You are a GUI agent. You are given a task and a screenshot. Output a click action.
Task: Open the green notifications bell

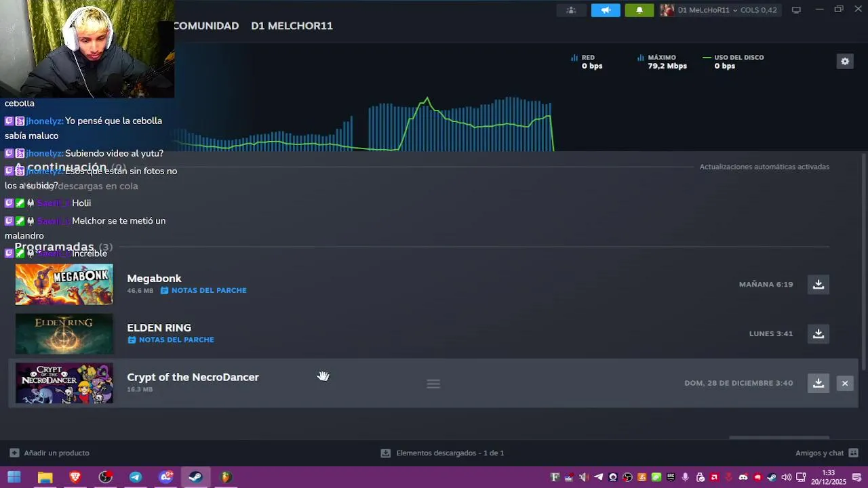639,10
